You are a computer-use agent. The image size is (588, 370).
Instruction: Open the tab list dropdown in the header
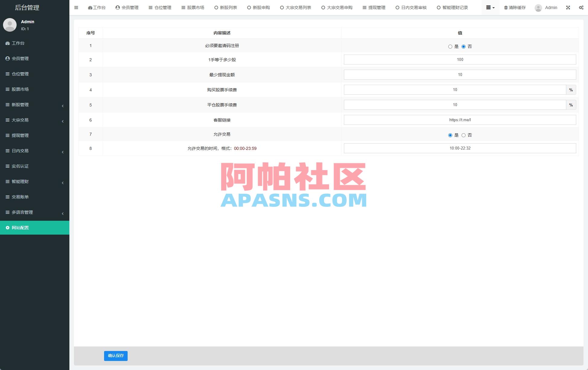tap(490, 8)
